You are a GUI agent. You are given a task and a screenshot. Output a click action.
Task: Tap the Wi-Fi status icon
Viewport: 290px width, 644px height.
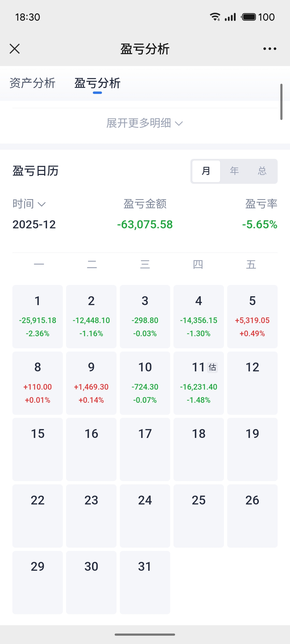pyautogui.click(x=215, y=17)
